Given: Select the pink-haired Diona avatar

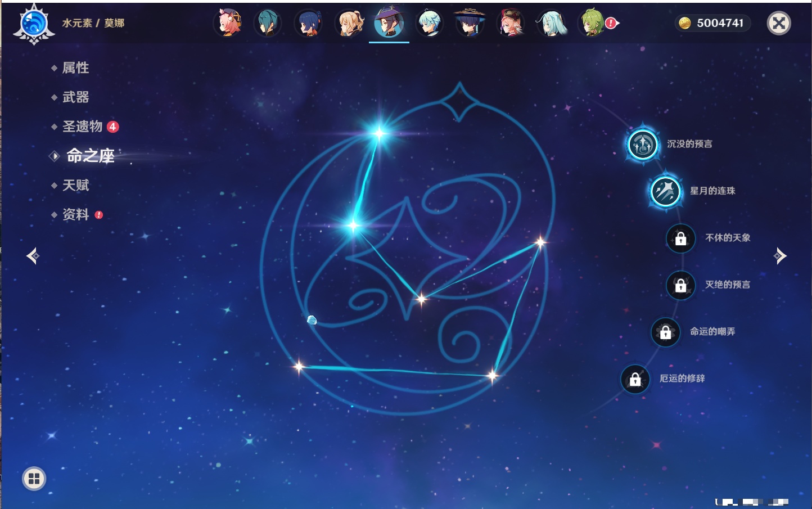Looking at the screenshot, I should pyautogui.click(x=228, y=23).
